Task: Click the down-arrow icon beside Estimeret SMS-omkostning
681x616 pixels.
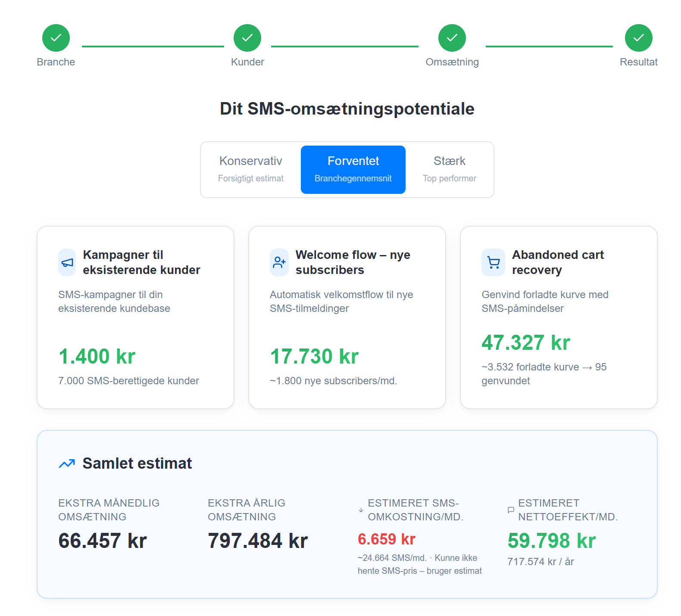Action: tap(361, 510)
